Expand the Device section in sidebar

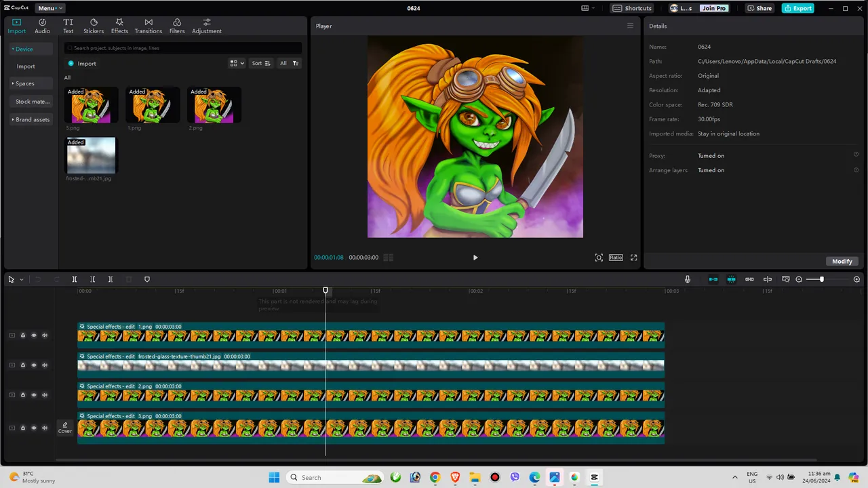(31, 49)
